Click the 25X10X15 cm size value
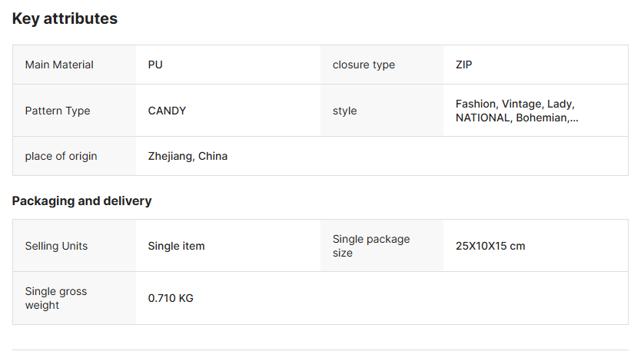644x358 pixels. click(x=490, y=246)
